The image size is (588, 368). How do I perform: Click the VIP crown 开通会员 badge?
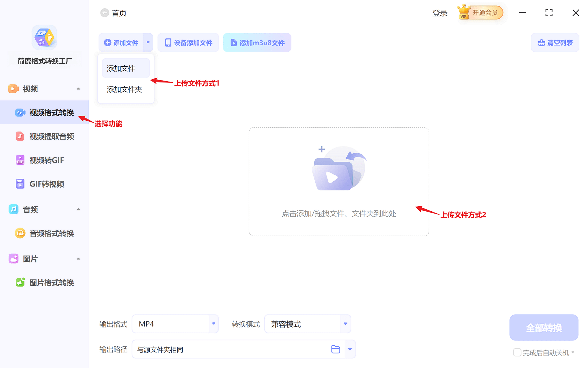(480, 13)
